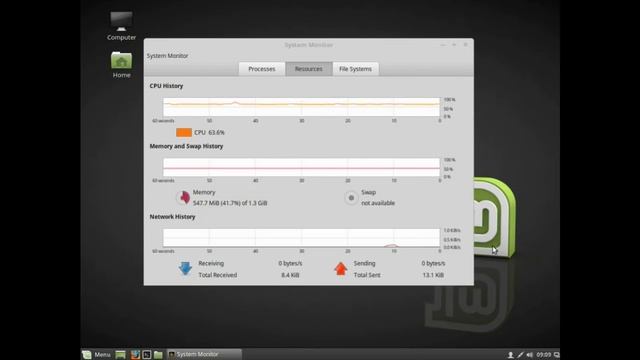The height and width of the screenshot is (360, 640).
Task: Open the Mint Menu button
Action: [97, 355]
